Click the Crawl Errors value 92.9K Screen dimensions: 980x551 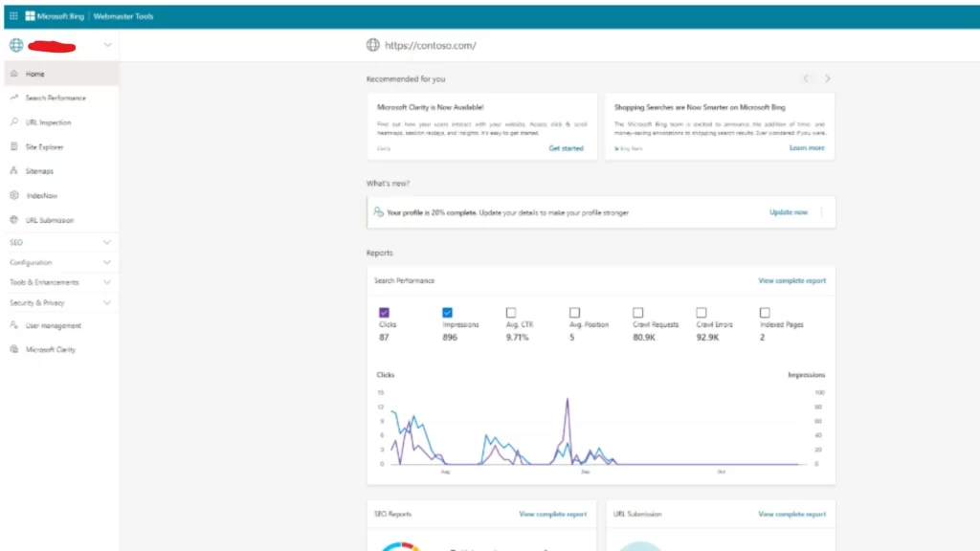tap(707, 338)
